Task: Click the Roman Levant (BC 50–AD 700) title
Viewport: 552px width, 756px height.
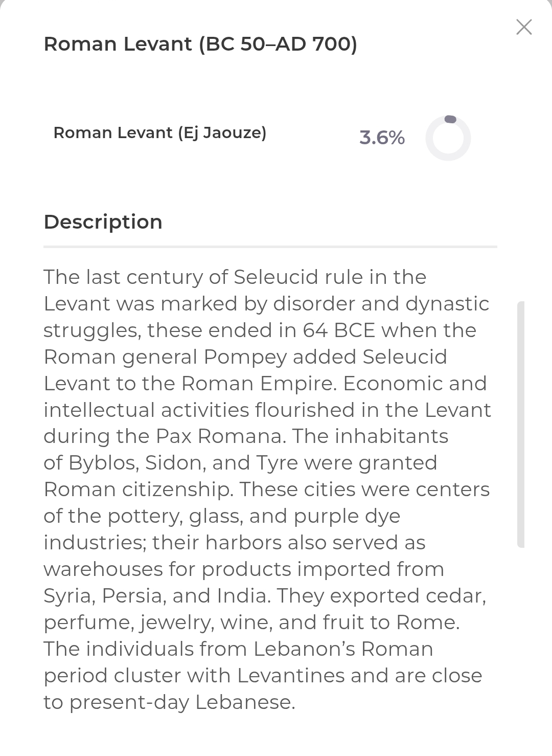Action: [x=200, y=44]
